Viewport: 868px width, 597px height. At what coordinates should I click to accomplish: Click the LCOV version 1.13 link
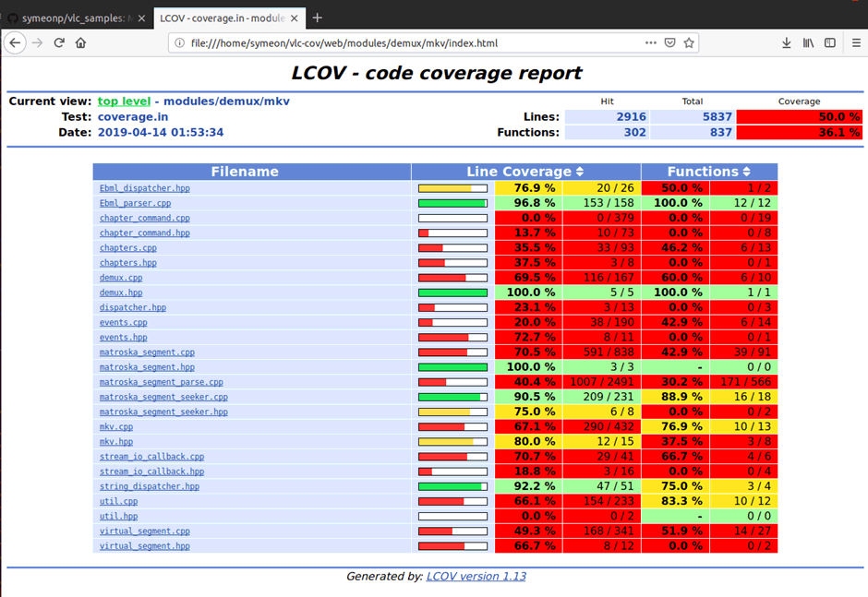(x=476, y=576)
